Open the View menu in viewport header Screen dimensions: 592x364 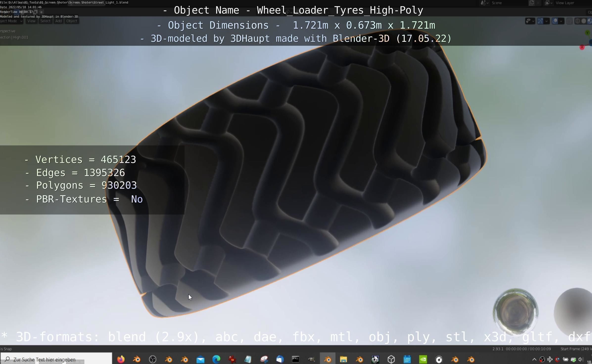31,21
